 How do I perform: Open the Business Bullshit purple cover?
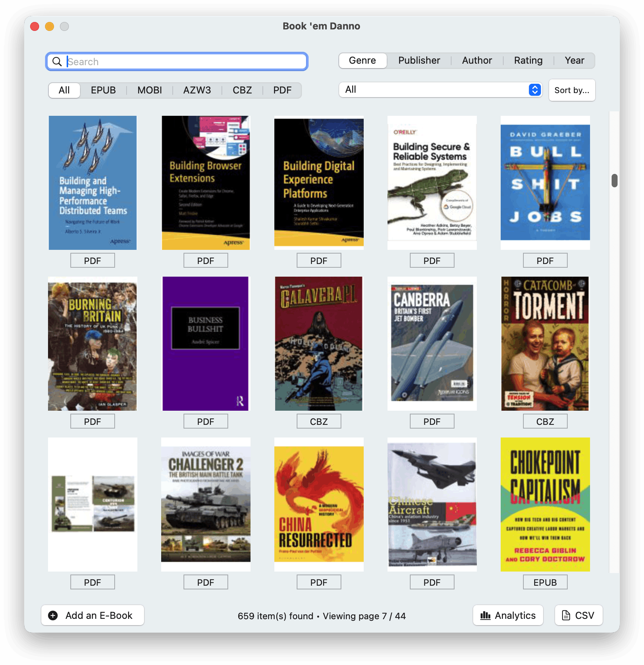(206, 343)
